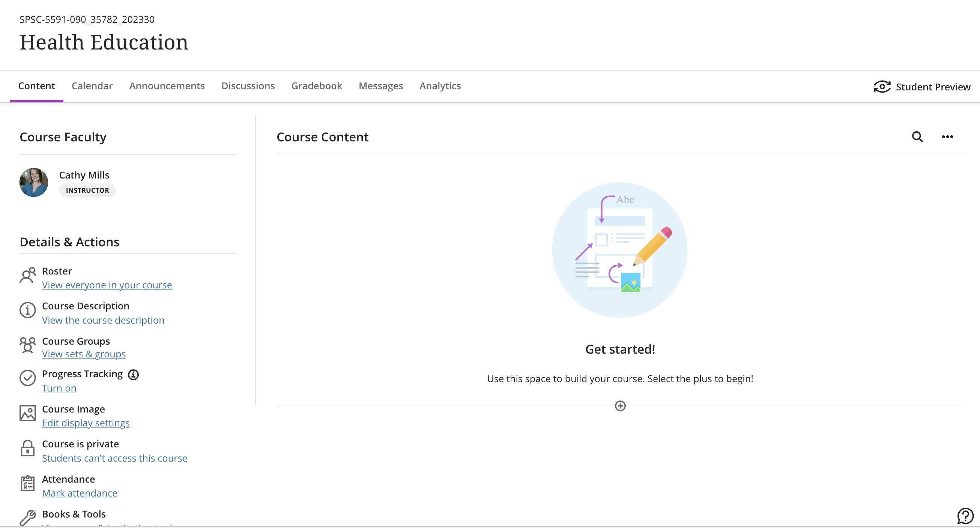Click the Course Description info circle icon
The image size is (980, 528).
click(x=27, y=310)
